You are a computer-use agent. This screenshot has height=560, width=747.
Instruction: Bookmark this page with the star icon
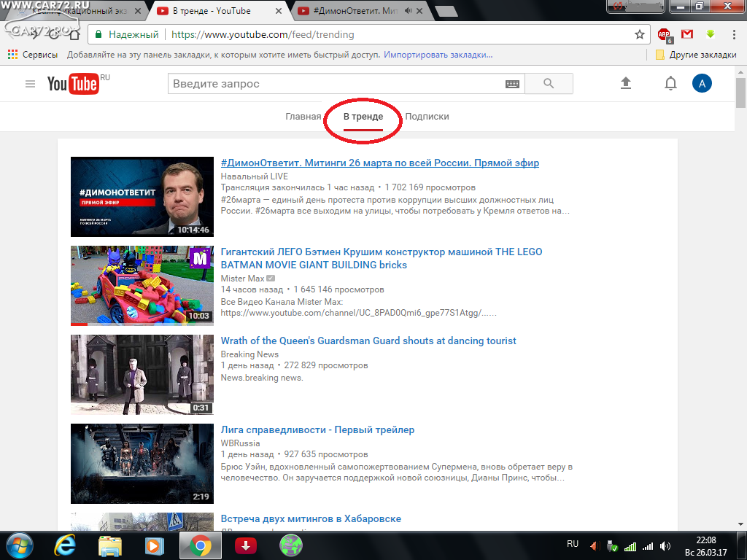point(639,34)
